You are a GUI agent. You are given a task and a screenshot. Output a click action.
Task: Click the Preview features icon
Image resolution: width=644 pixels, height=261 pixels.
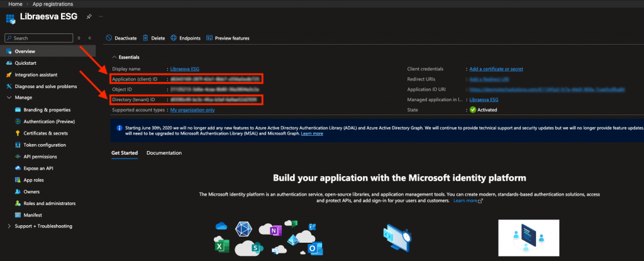click(209, 38)
